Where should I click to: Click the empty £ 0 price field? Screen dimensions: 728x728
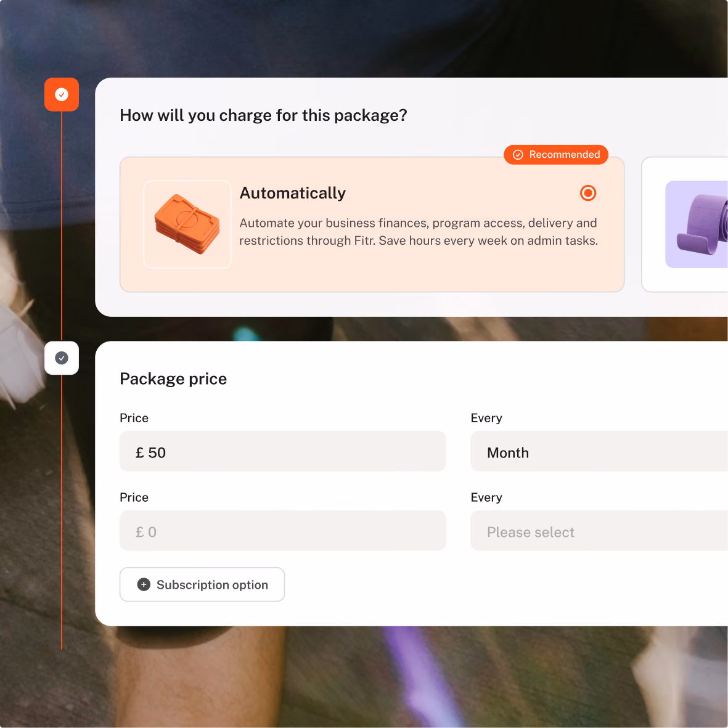(x=283, y=531)
